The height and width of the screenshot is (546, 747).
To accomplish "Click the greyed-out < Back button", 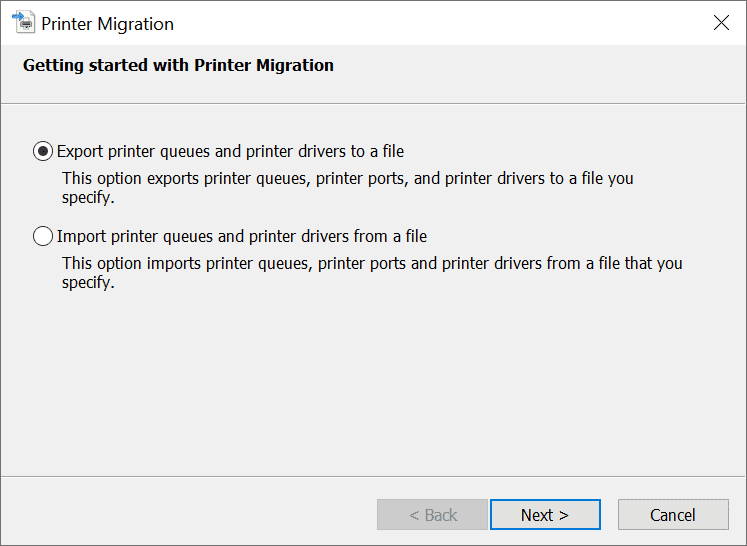I will 433,515.
